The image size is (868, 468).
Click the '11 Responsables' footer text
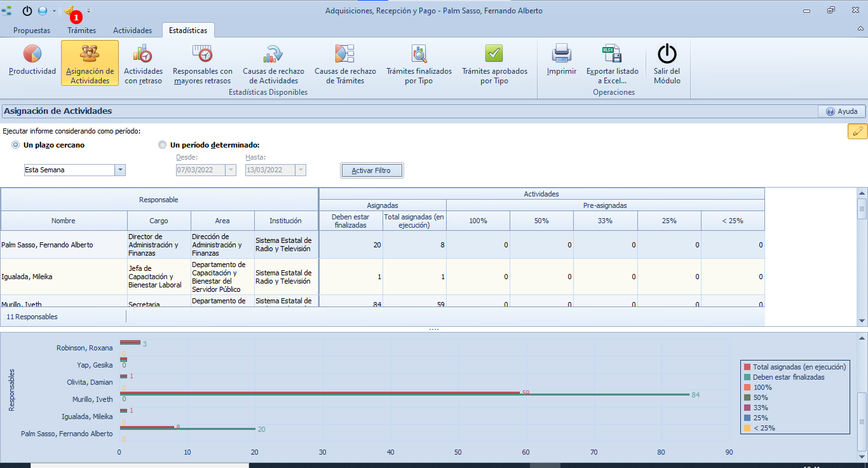point(32,317)
